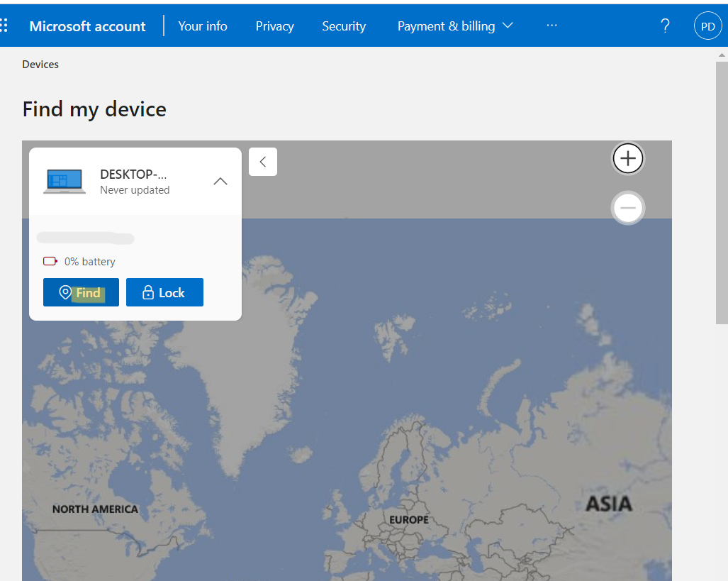Viewport: 728px width, 581px height.
Task: Click the Microsoft account home link
Action: pyautogui.click(x=87, y=26)
